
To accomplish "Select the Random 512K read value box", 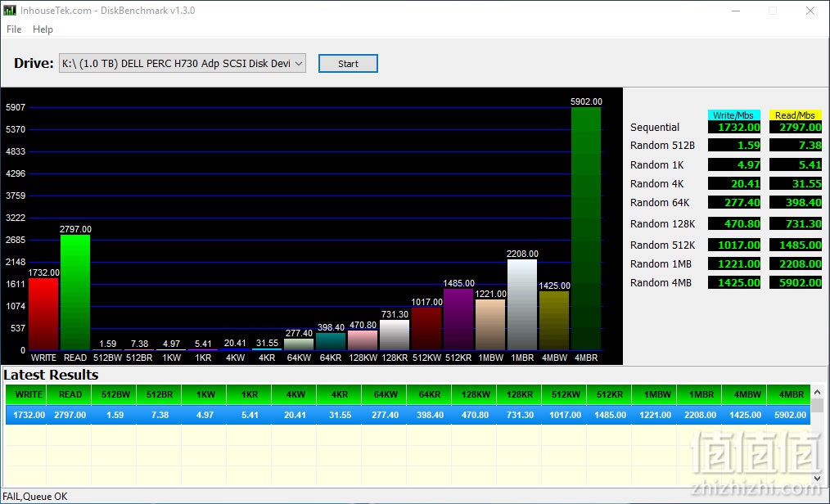I will coord(795,245).
